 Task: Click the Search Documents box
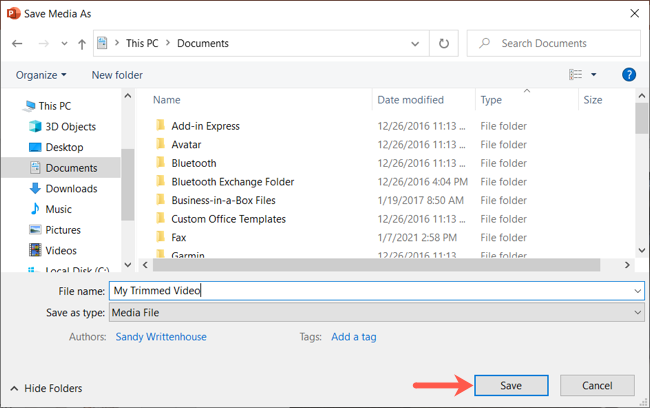[553, 43]
